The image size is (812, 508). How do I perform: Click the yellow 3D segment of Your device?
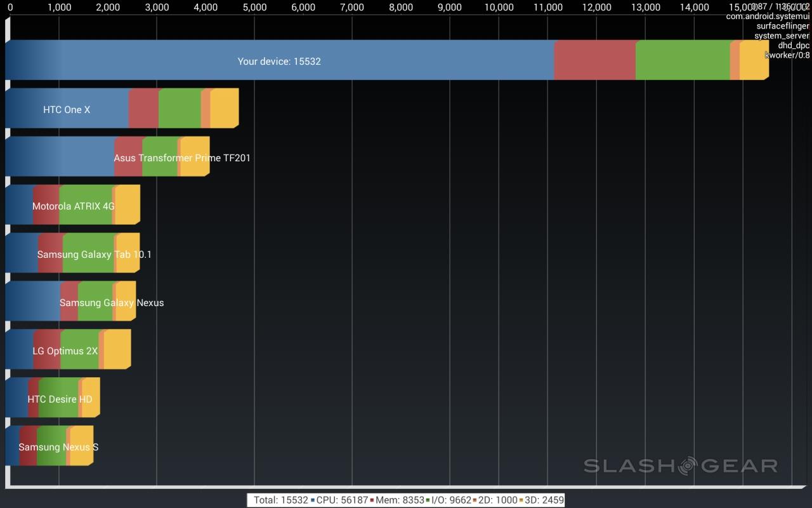[753, 60]
